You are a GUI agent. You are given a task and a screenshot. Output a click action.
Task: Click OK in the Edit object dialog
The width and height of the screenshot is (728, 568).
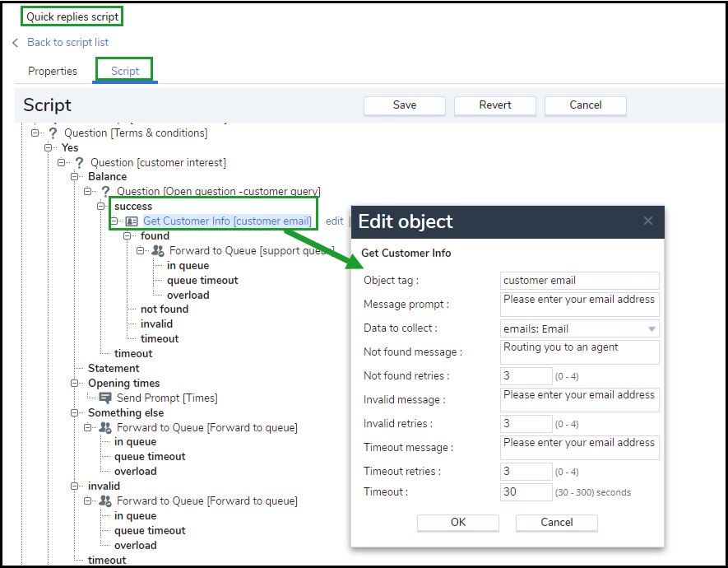point(458,523)
